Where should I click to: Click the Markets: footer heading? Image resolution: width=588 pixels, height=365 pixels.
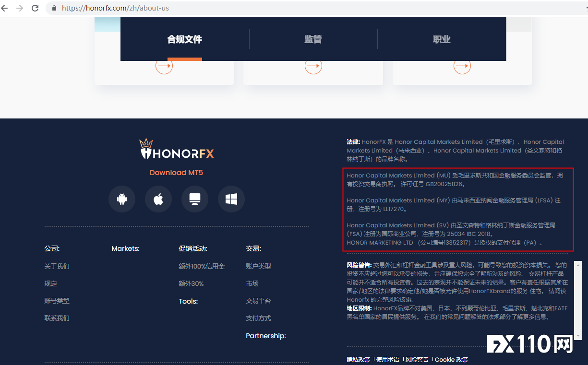point(125,248)
